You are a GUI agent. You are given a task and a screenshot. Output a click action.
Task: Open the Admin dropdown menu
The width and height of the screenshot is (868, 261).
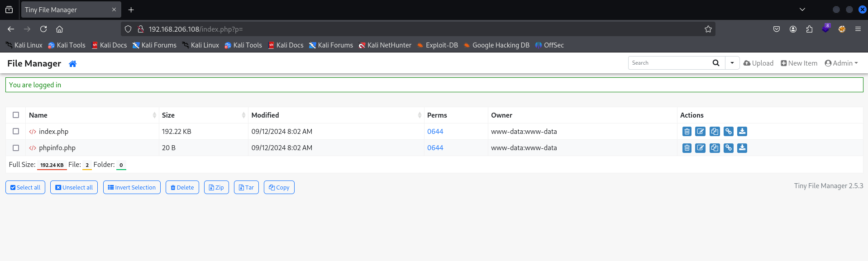(841, 63)
